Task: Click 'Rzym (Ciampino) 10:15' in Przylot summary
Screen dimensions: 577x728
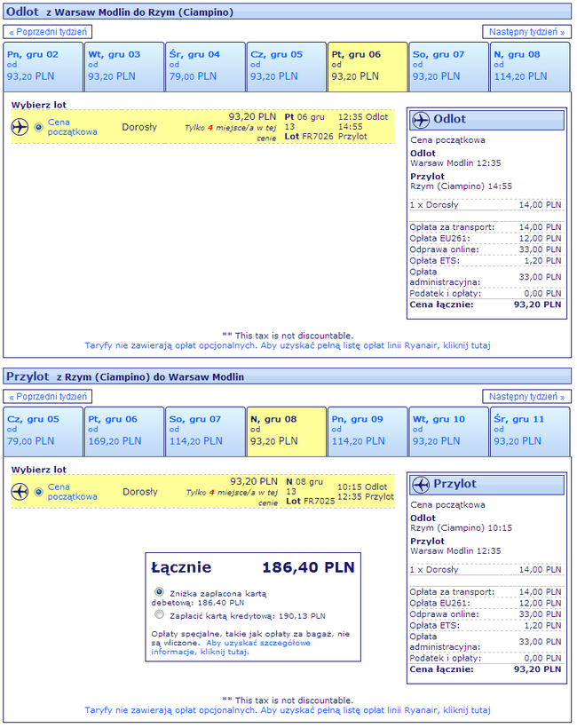Action: pos(461,528)
